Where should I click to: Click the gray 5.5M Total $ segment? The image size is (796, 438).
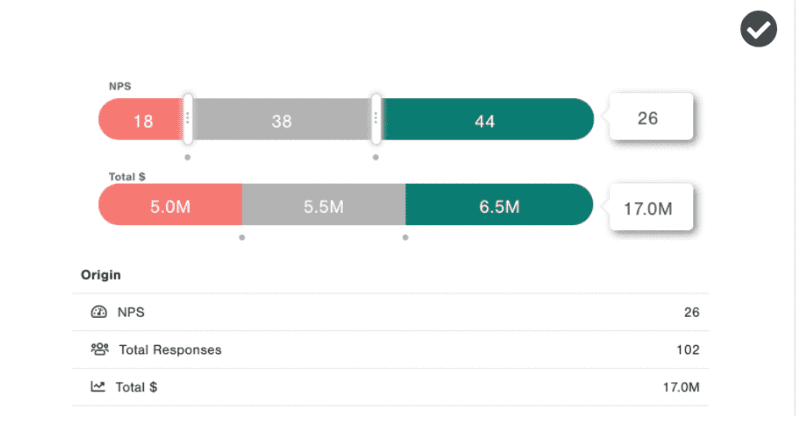coord(324,205)
